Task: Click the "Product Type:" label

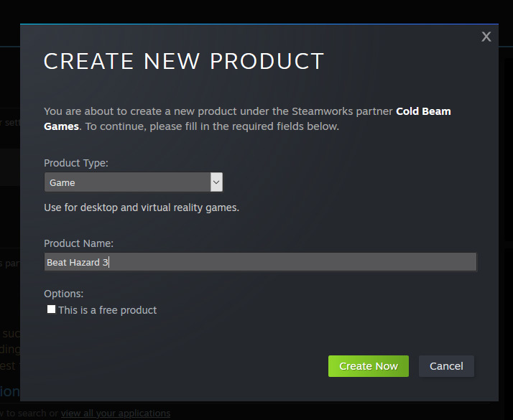Action: point(76,163)
